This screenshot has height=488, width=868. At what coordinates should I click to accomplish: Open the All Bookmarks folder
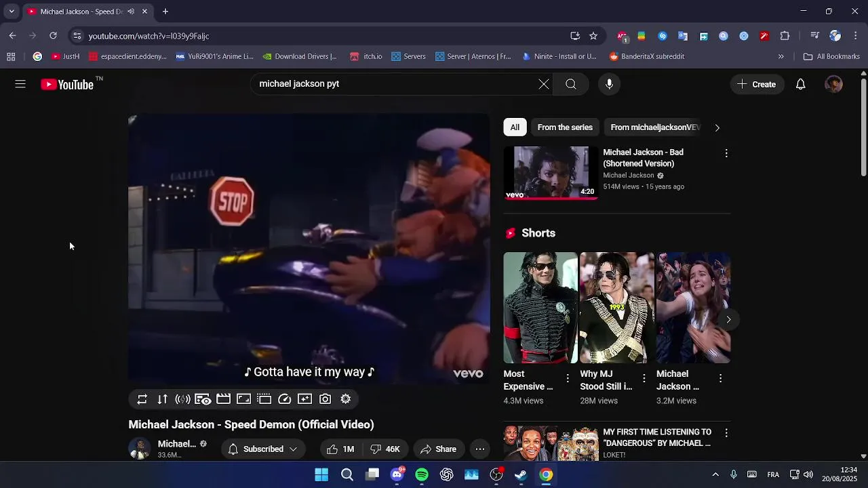point(831,57)
